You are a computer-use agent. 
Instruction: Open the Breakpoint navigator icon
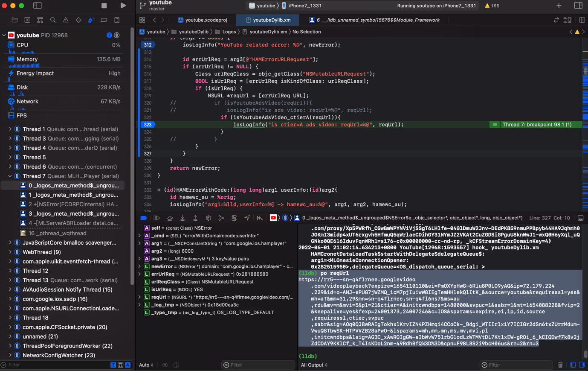104,20
